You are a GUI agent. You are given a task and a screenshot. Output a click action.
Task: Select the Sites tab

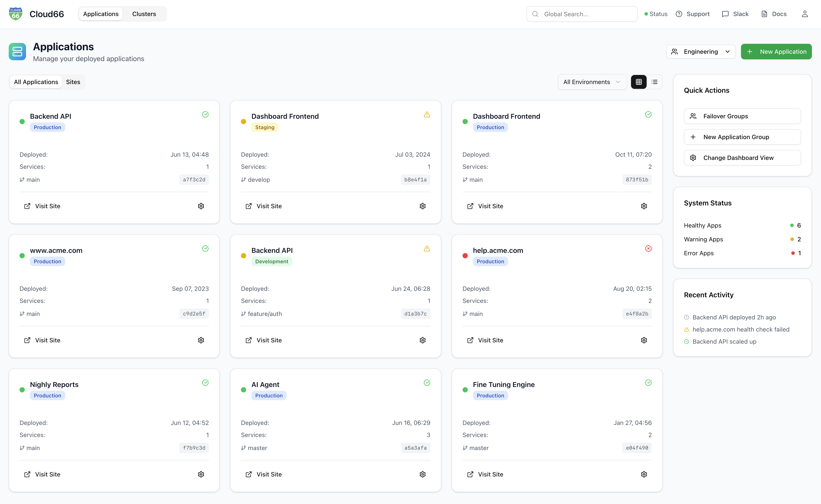click(x=73, y=82)
